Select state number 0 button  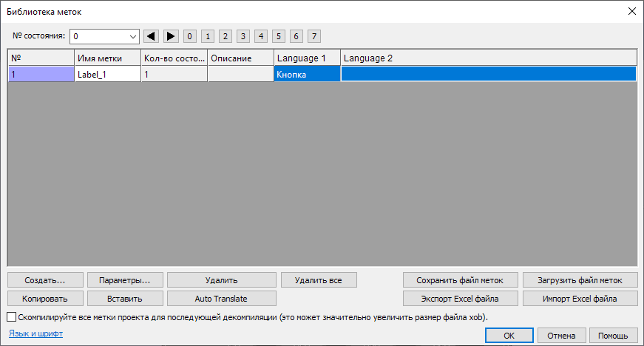(x=190, y=35)
